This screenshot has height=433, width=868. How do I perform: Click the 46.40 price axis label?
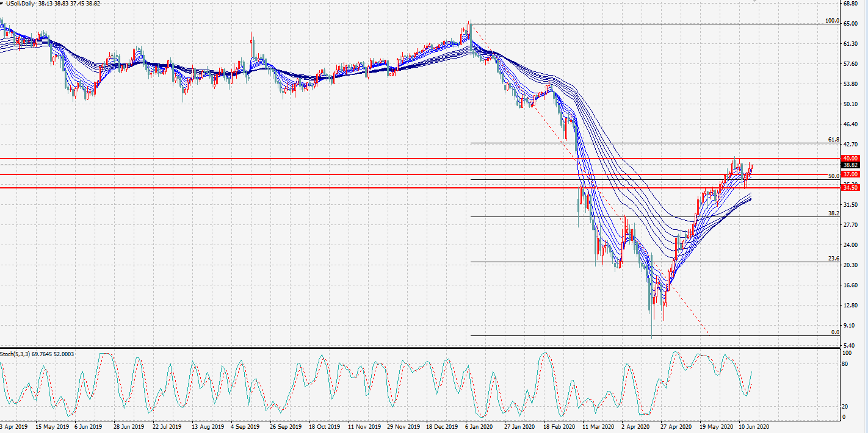851,124
